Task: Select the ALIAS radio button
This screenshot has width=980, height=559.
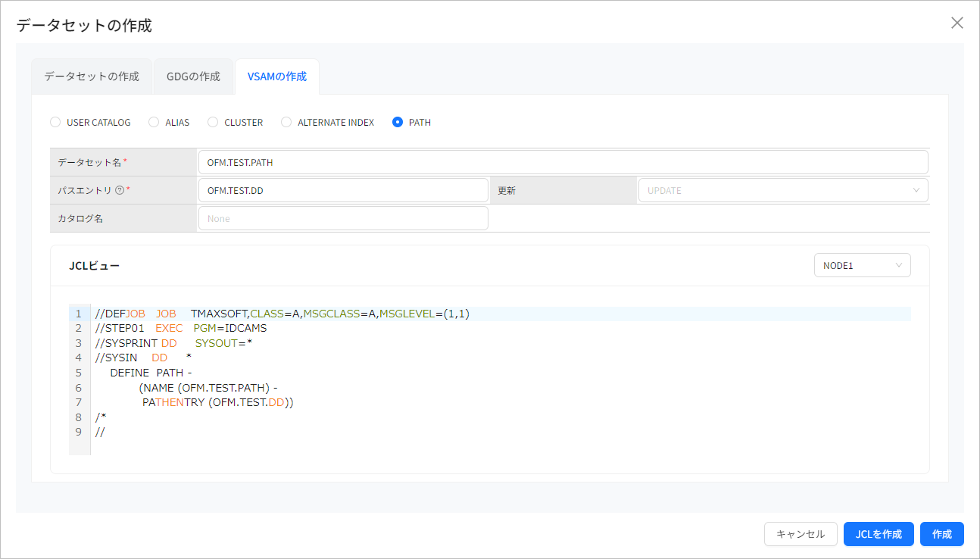Action: coord(153,122)
